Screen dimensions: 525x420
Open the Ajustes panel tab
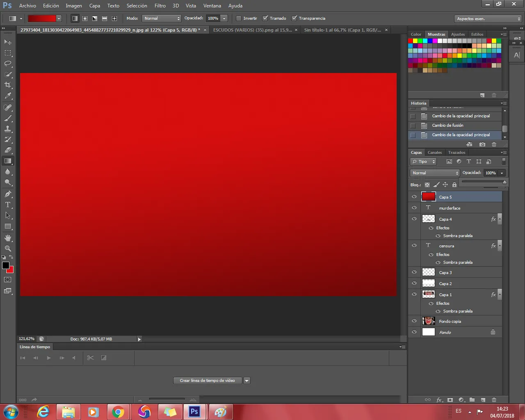(458, 34)
